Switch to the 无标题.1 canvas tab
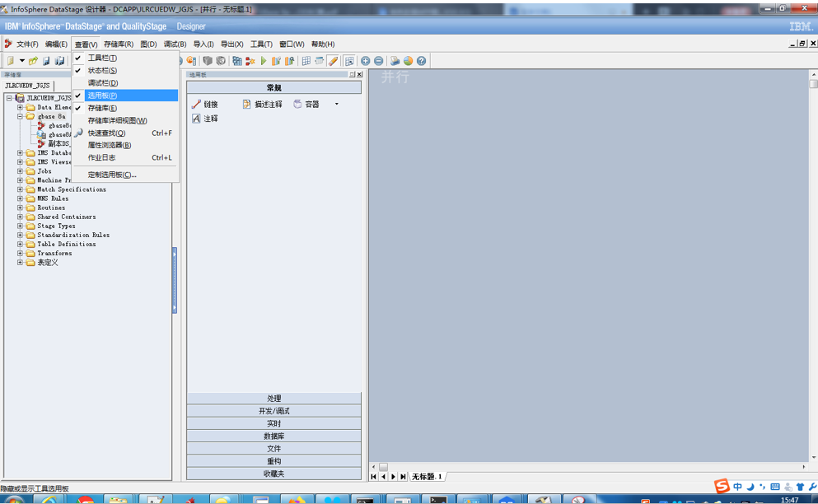The width and height of the screenshot is (818, 504). (x=427, y=476)
